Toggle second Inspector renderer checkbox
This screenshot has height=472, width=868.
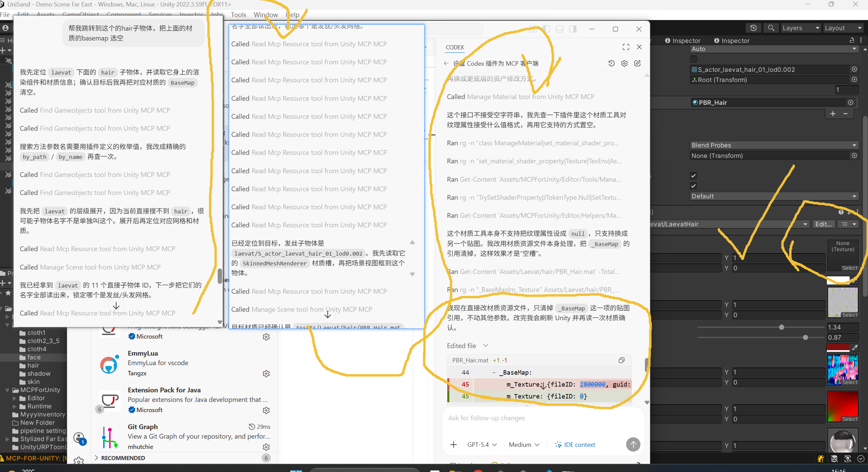point(693,186)
